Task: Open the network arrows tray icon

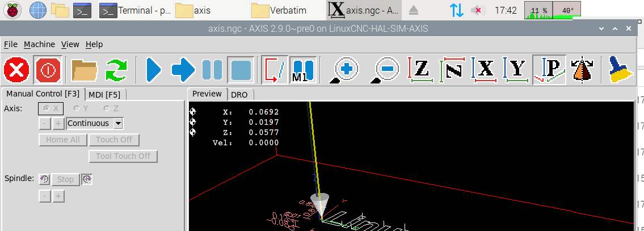Action: 457,10
